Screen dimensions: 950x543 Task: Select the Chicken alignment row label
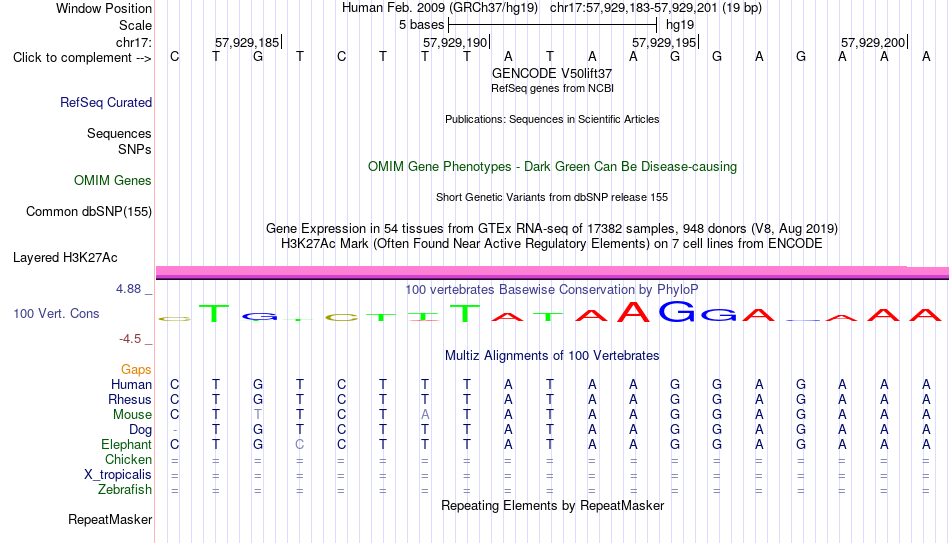[128, 459]
